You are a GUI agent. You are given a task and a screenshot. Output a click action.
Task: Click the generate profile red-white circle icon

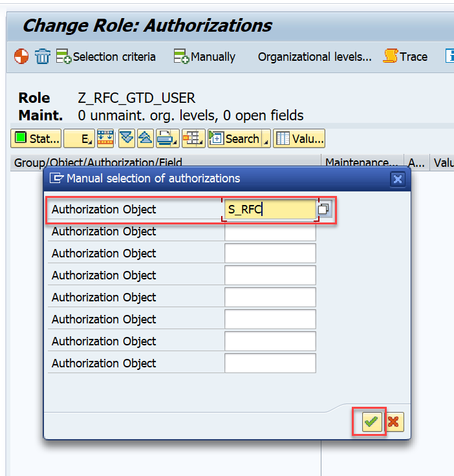[21, 57]
